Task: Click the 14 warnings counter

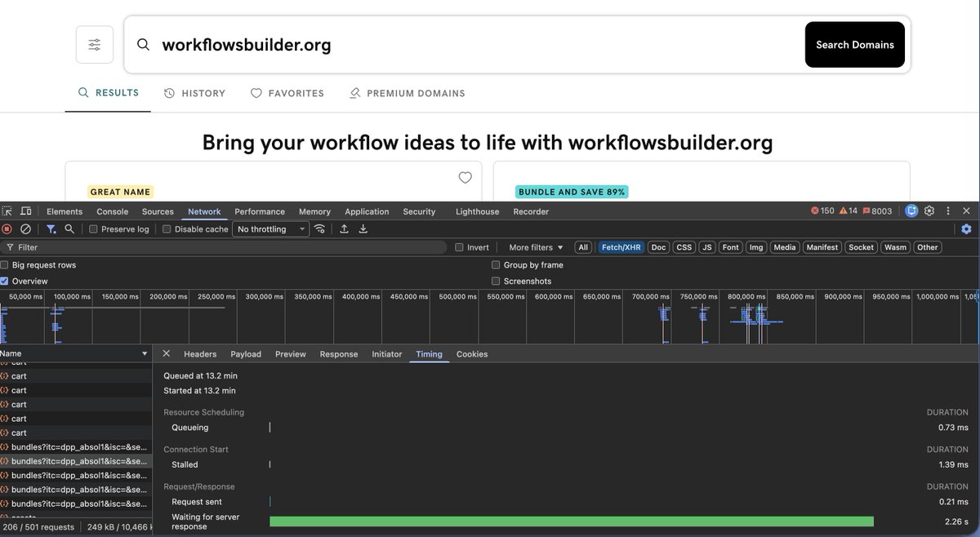Action: (848, 211)
